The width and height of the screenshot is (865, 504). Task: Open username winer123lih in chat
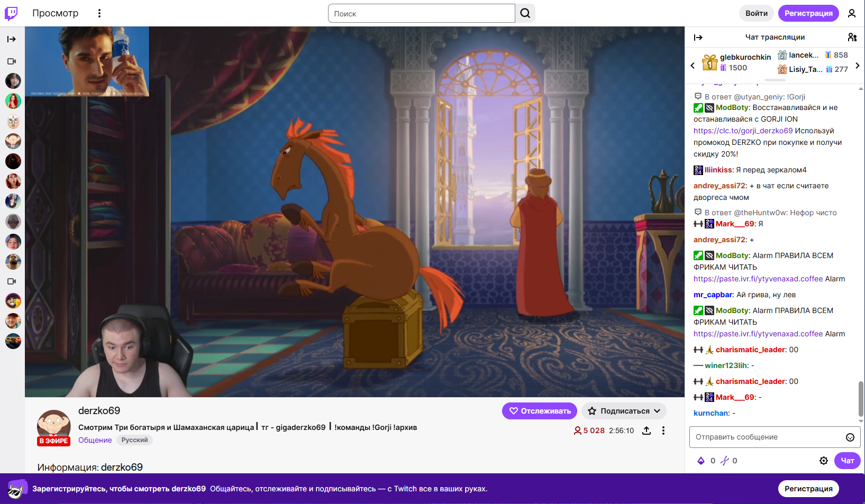(x=726, y=365)
